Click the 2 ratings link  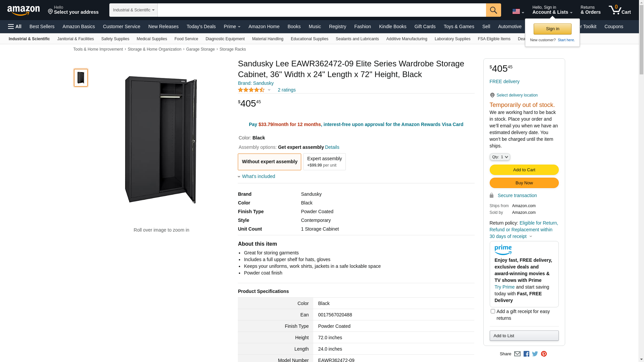pos(286,90)
